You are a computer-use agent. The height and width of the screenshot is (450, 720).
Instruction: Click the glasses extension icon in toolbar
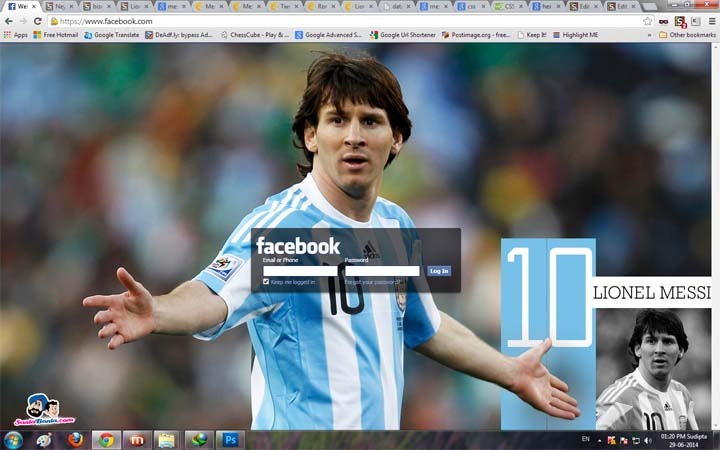(664, 21)
